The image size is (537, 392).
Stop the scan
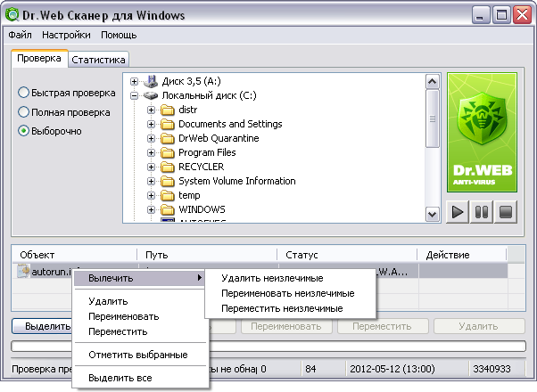[x=506, y=212]
